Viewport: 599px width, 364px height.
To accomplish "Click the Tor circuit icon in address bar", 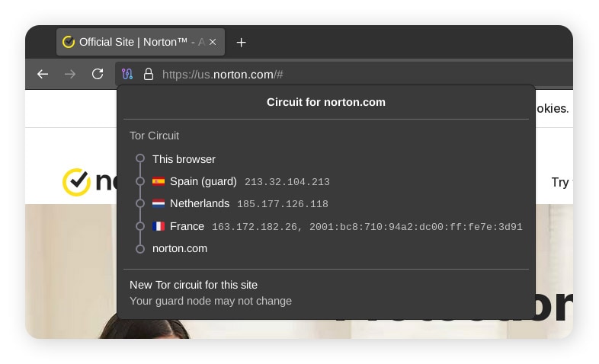I will 127,75.
